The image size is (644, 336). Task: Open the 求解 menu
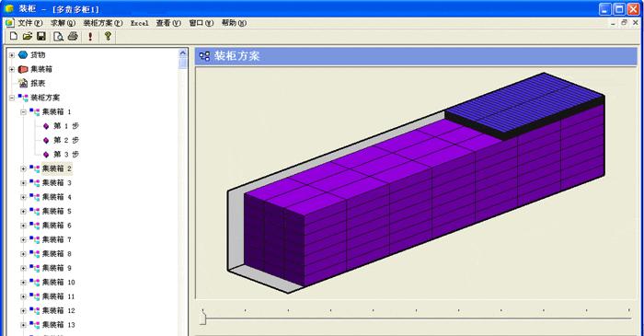pyautogui.click(x=63, y=23)
